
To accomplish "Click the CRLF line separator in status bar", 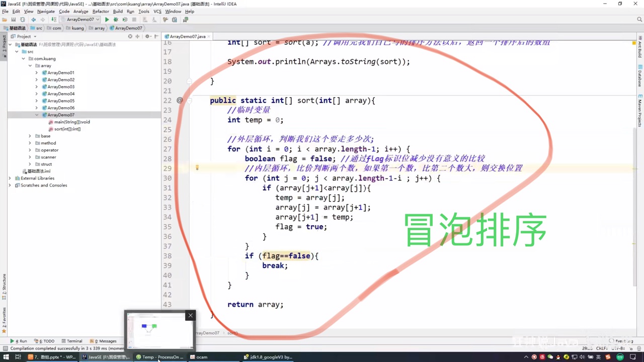I will pos(601,348).
